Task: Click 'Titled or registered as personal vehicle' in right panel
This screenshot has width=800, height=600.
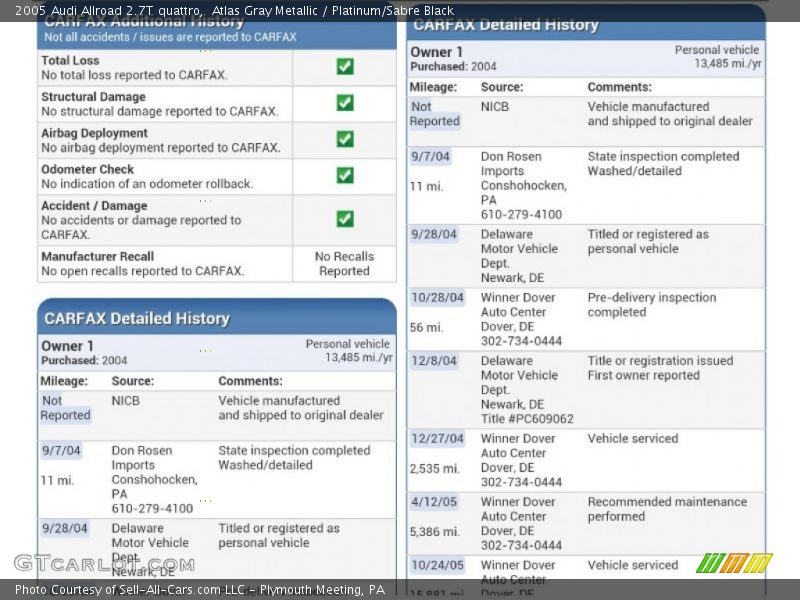Action: 647,241
